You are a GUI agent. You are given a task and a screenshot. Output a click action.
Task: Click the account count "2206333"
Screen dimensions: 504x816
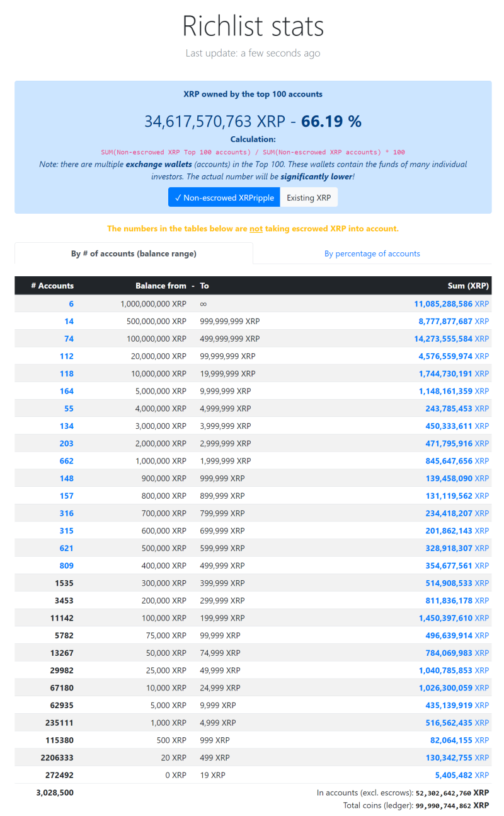tap(57, 757)
